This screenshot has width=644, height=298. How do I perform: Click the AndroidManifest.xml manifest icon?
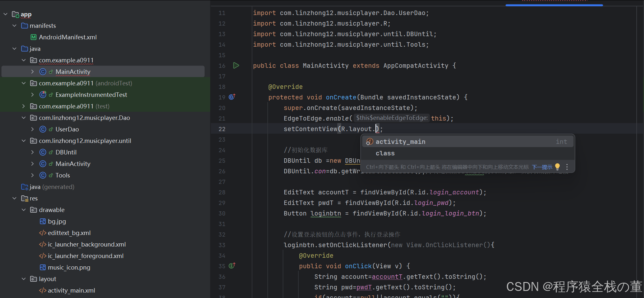coord(34,37)
